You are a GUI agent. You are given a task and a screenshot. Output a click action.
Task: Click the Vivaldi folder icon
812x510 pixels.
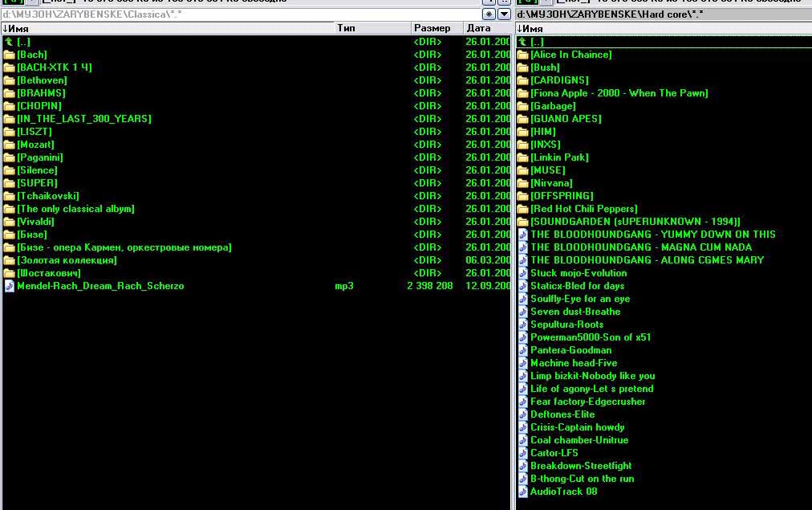(9, 222)
